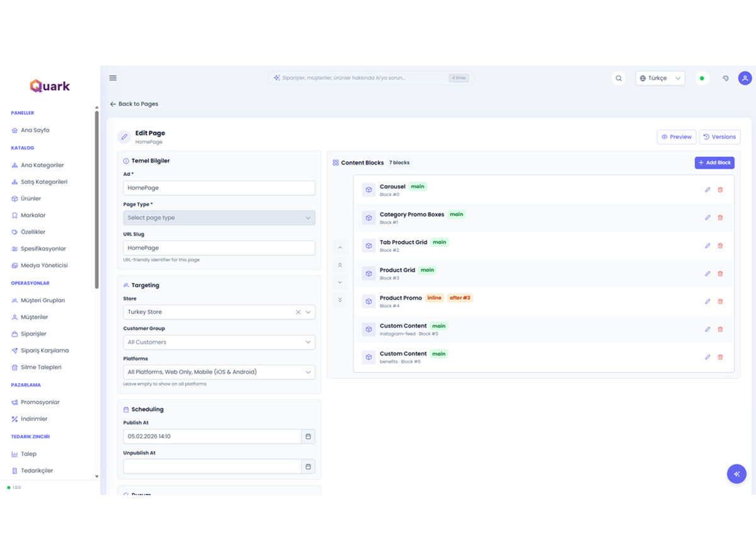This screenshot has width=756, height=560.
Task: Click the Add Block button
Action: pyautogui.click(x=714, y=163)
